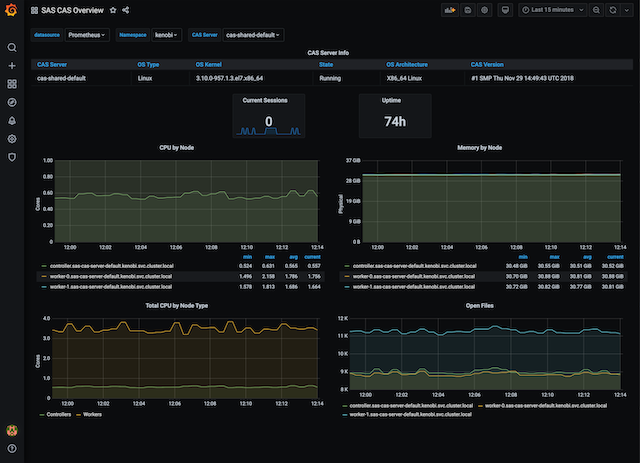This screenshot has width=640, height=463.
Task: Toggle worker-0 series in CPU by Node legend
Action: (x=111, y=276)
